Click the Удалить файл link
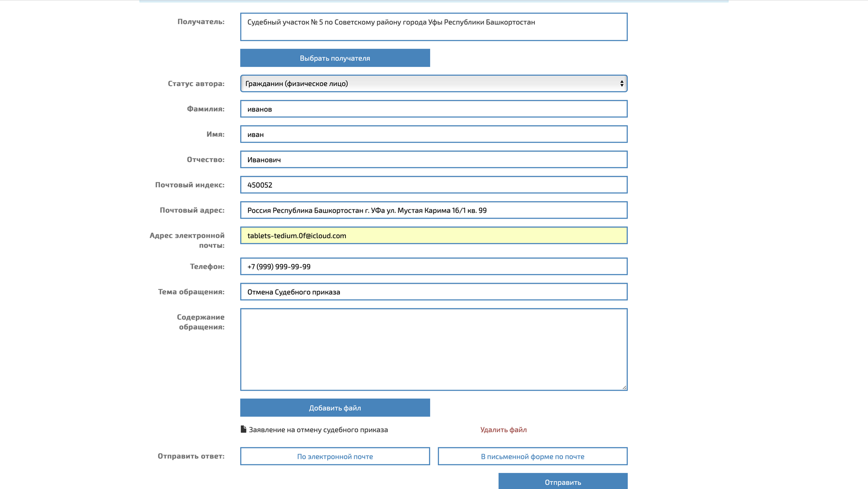The width and height of the screenshot is (868, 489). (504, 430)
